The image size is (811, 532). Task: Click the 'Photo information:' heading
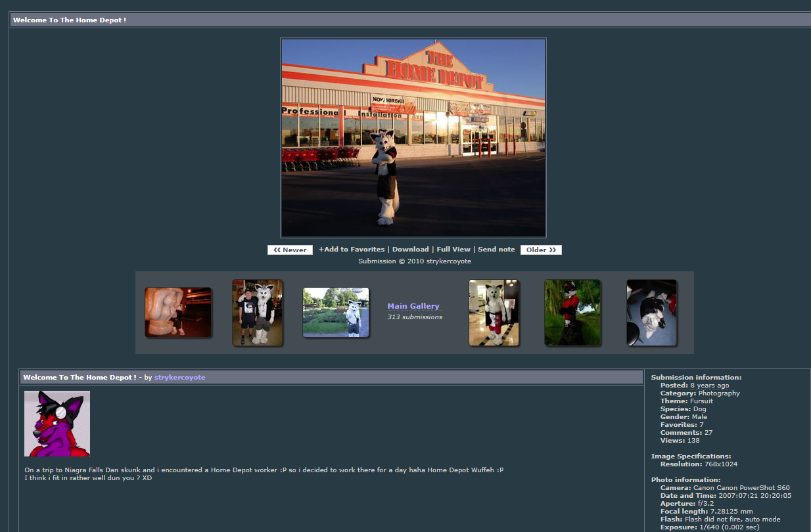pyautogui.click(x=685, y=480)
